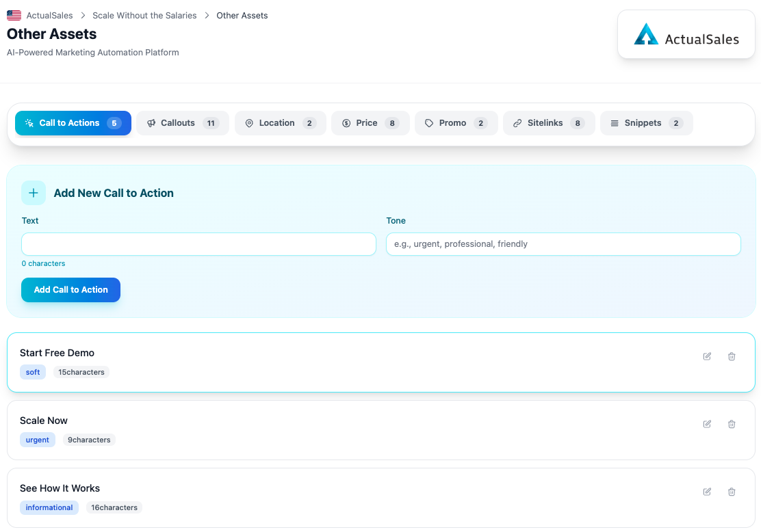Select the Location tab
The width and height of the screenshot is (761, 532).
280,123
